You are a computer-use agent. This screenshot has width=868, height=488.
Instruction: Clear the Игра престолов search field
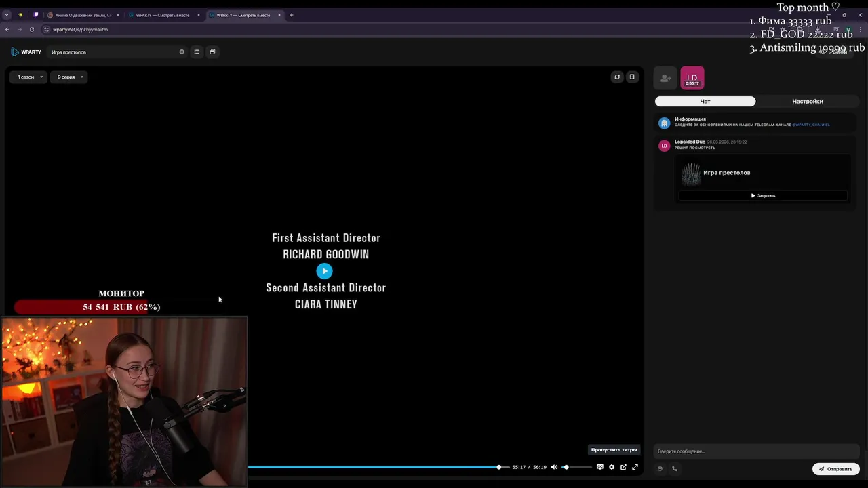tap(182, 52)
